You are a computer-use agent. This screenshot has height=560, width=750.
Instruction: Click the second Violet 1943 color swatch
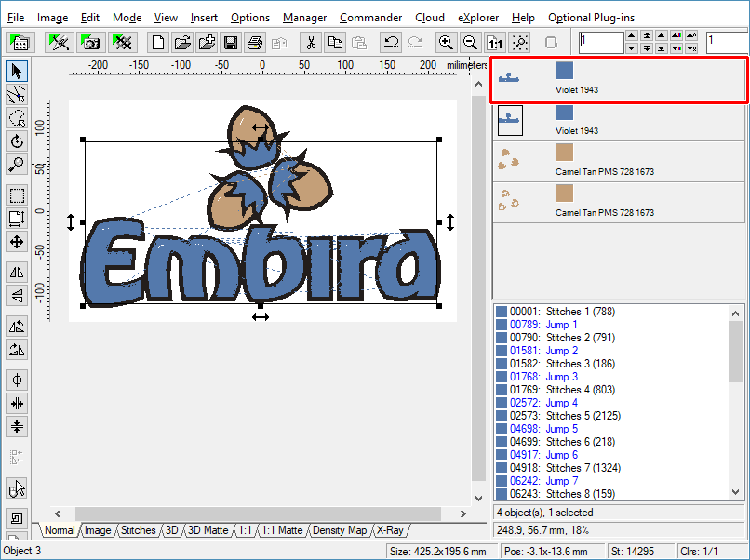click(x=565, y=112)
